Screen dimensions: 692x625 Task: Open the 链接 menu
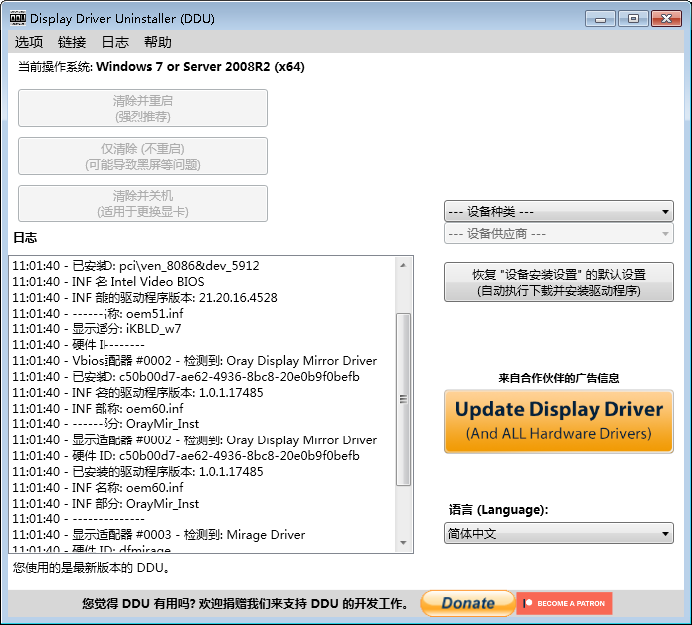tap(72, 42)
